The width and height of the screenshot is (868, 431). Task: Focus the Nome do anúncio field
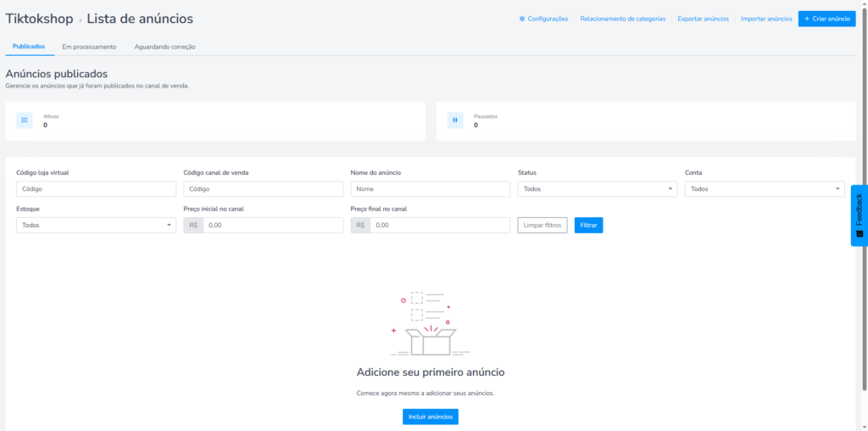(x=430, y=189)
